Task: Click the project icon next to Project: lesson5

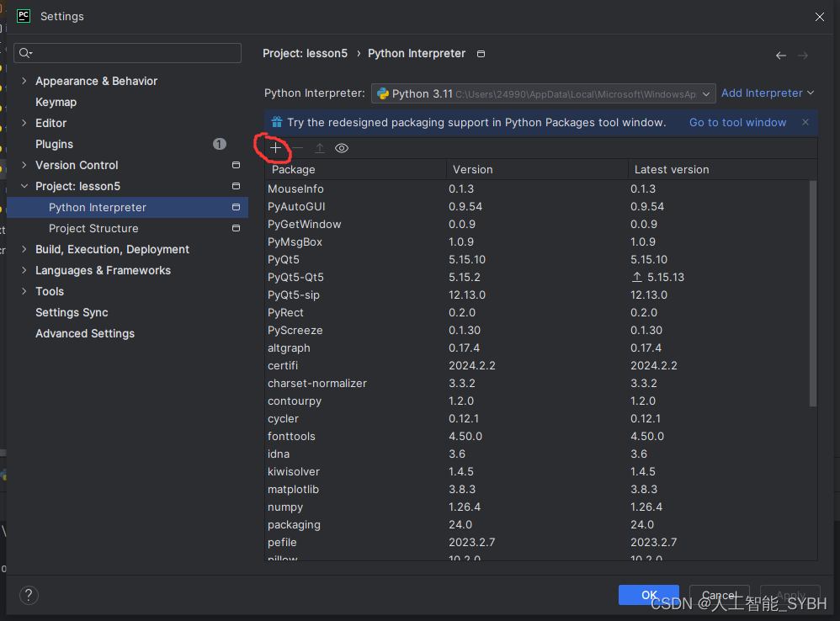Action: pos(236,186)
